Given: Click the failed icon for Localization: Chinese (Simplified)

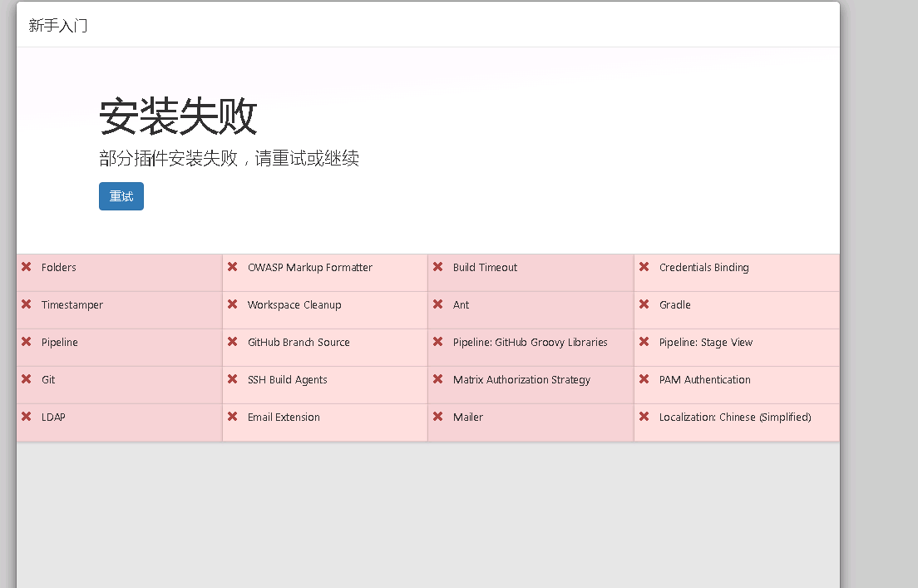Looking at the screenshot, I should pos(644,417).
